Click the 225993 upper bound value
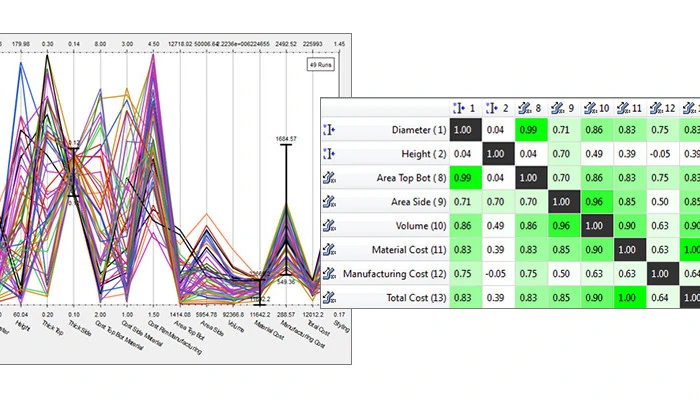The width and height of the screenshot is (700, 400). tap(312, 44)
